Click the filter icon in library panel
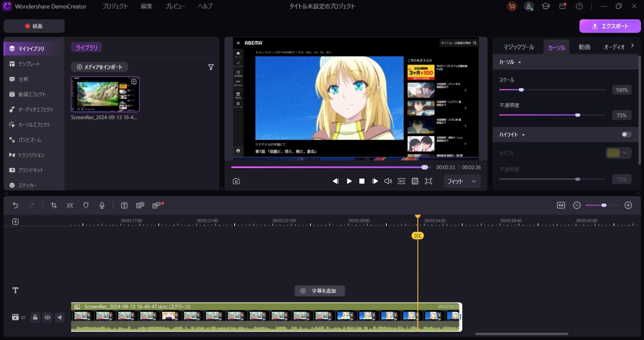Viewport: 644px width, 340px height. click(x=211, y=67)
